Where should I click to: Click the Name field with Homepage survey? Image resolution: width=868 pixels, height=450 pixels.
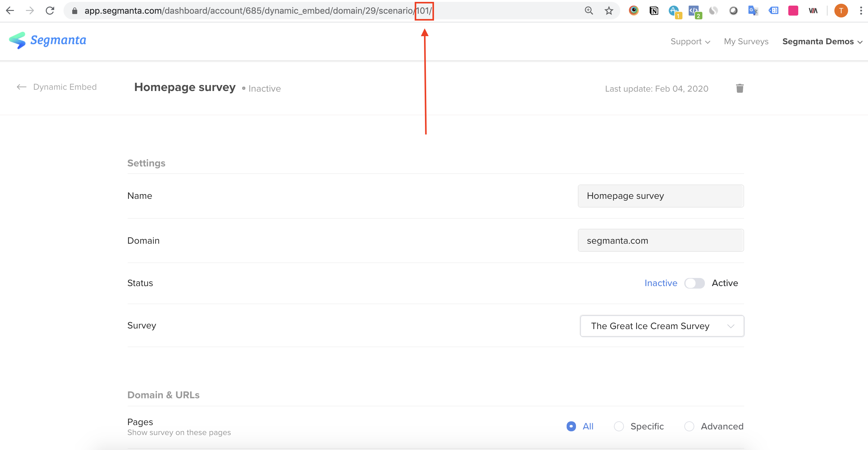point(660,196)
